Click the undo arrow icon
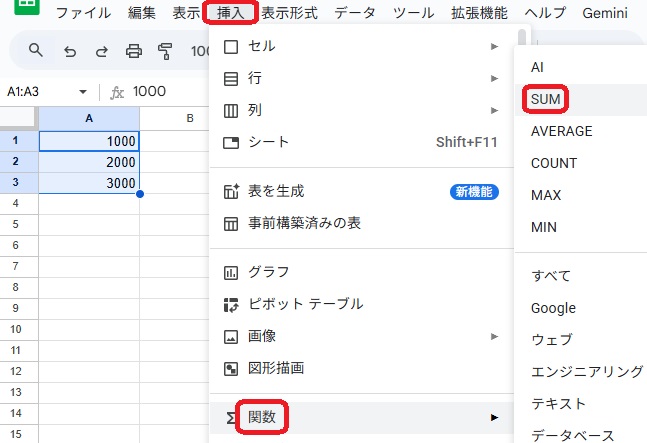The width and height of the screenshot is (647, 443). [x=70, y=52]
